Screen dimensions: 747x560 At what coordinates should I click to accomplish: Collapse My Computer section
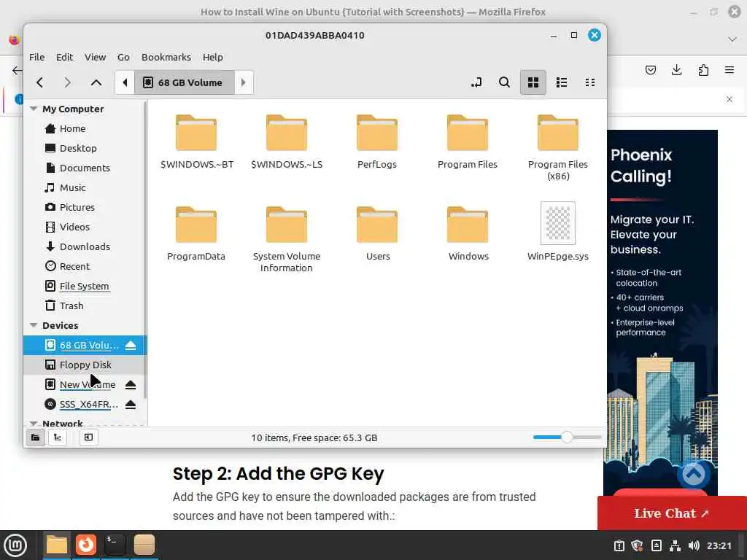[x=34, y=109]
